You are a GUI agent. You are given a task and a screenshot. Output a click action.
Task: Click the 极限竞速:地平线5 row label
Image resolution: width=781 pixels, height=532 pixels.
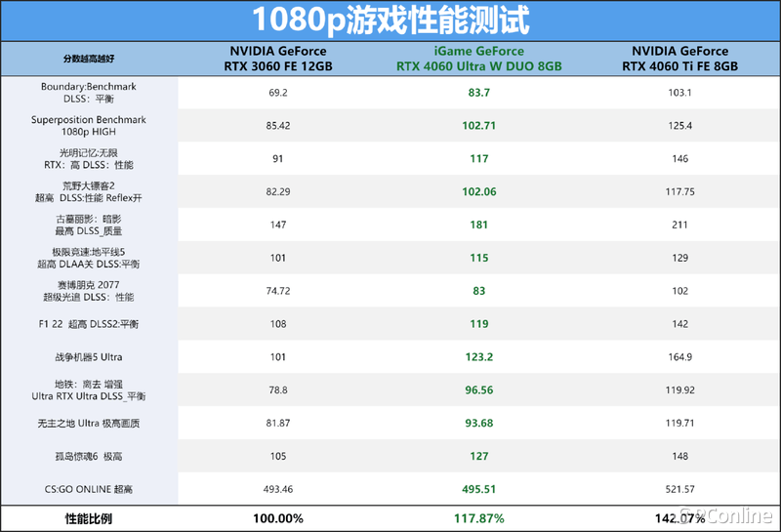coord(89,258)
